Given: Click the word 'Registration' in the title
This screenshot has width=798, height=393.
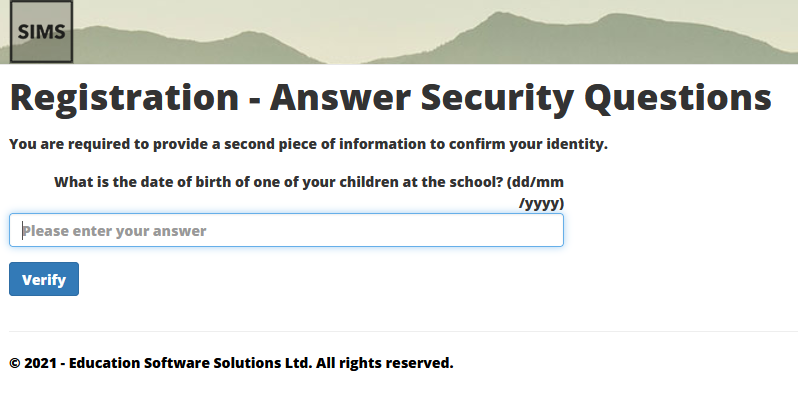Looking at the screenshot, I should [x=124, y=98].
